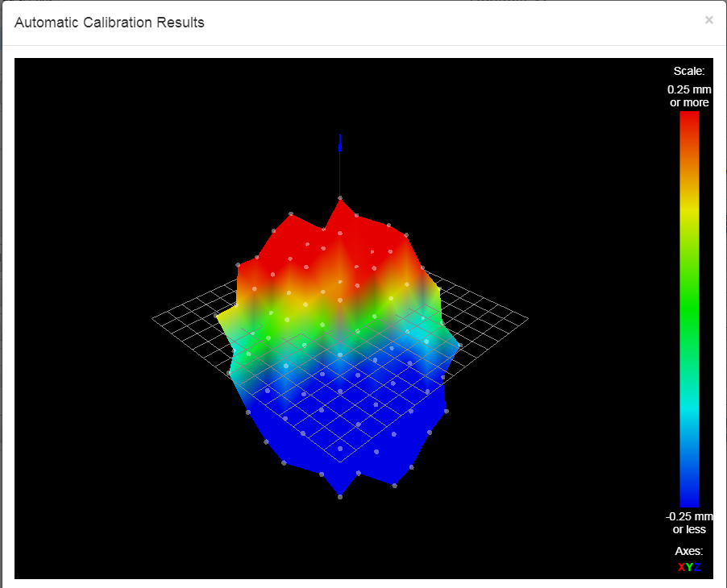The image size is (727, 588).
Task: Click the green middle of the color scale bar
Action: [689, 308]
